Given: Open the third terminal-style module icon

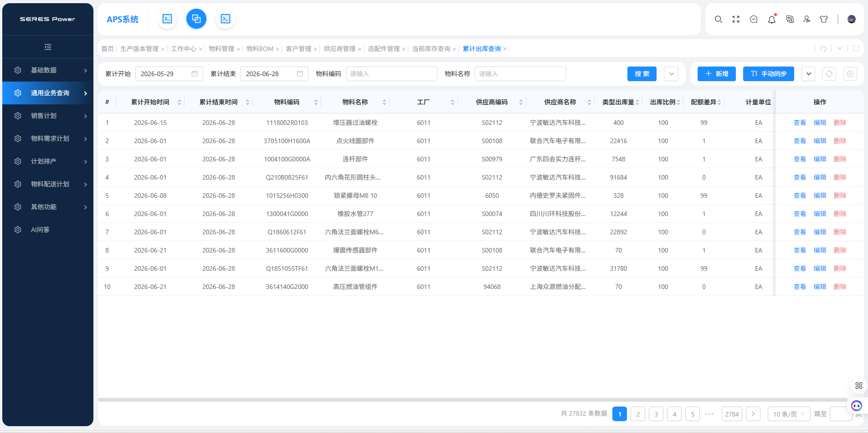Looking at the screenshot, I should coord(226,19).
